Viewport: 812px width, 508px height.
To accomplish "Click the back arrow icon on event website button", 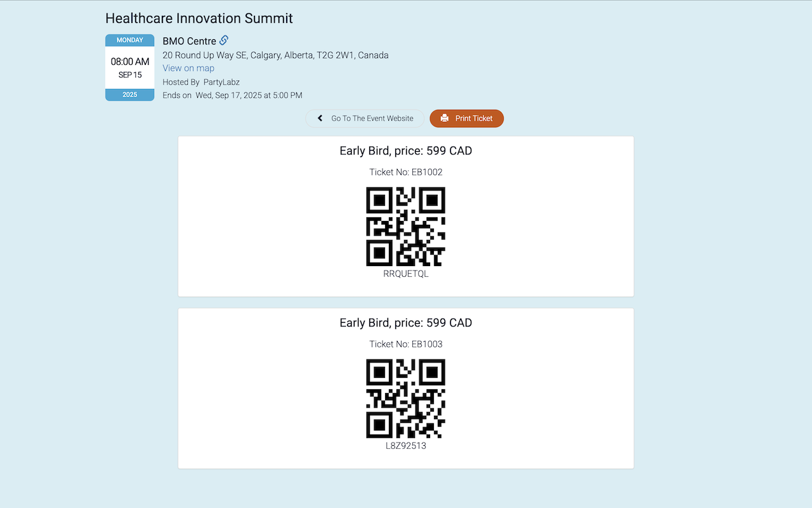I will point(320,118).
